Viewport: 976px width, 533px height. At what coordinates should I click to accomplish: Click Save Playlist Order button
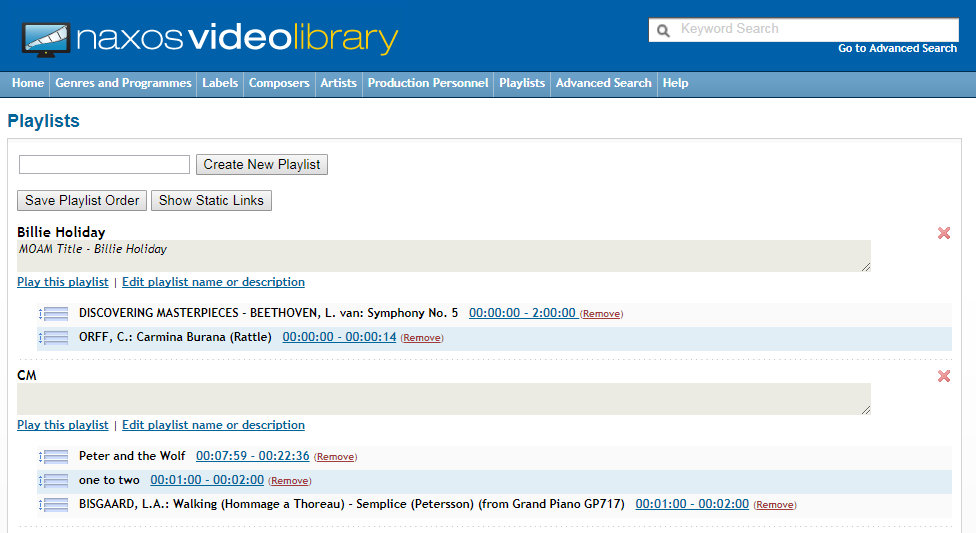(x=82, y=200)
